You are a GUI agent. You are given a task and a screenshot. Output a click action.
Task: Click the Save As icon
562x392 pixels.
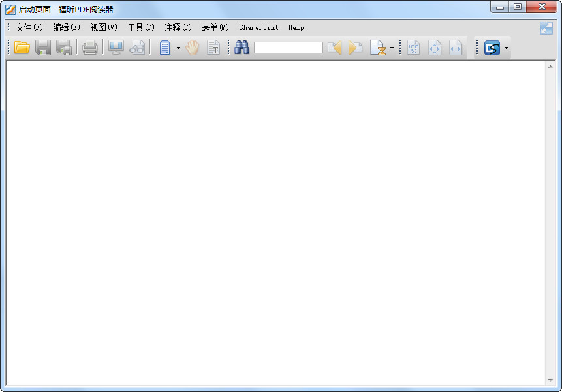pyautogui.click(x=64, y=48)
